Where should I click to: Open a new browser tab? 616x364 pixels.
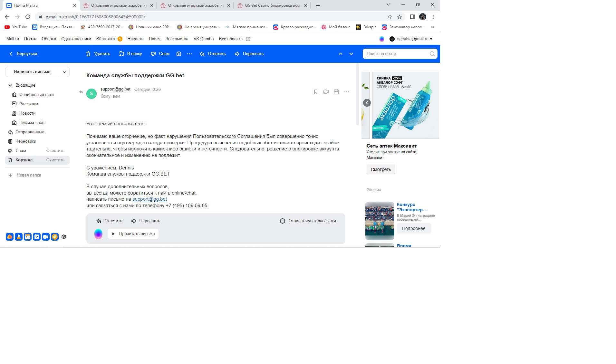(x=318, y=5)
